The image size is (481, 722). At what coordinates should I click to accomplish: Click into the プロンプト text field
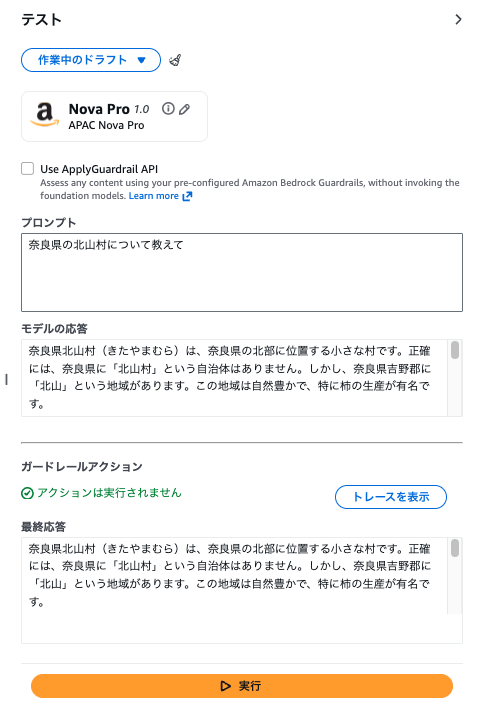click(242, 272)
